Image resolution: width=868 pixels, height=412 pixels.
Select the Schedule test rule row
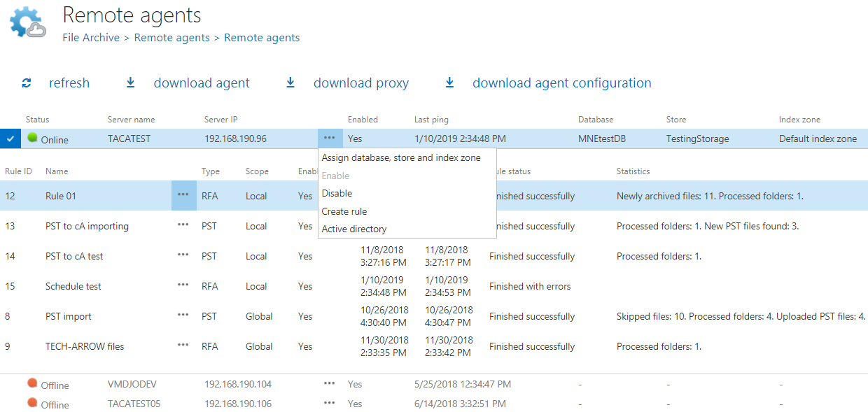[x=73, y=286]
